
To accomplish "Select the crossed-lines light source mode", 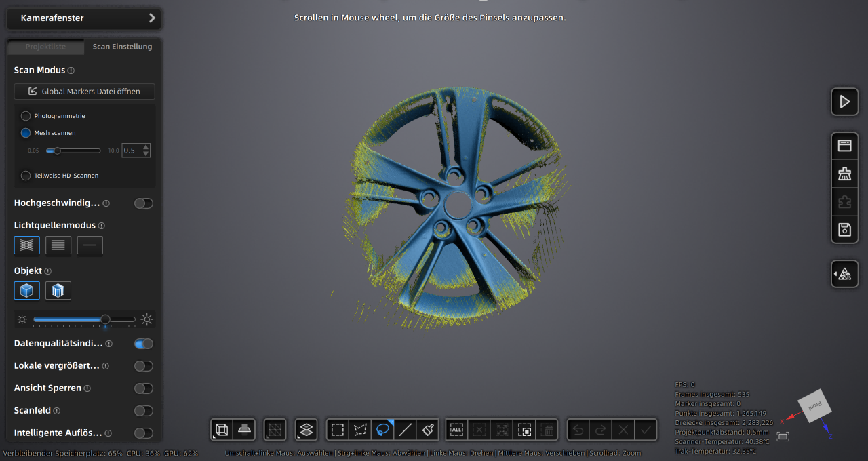I will [x=27, y=245].
